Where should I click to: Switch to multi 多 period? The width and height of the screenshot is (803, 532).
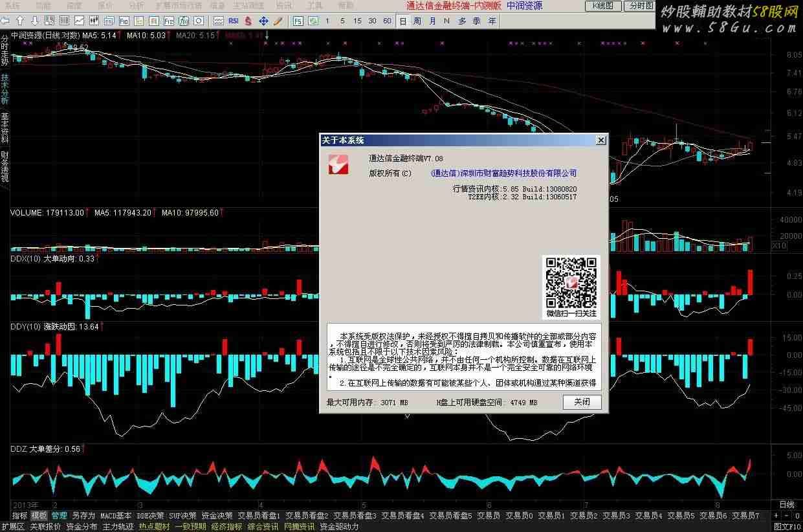pos(462,21)
